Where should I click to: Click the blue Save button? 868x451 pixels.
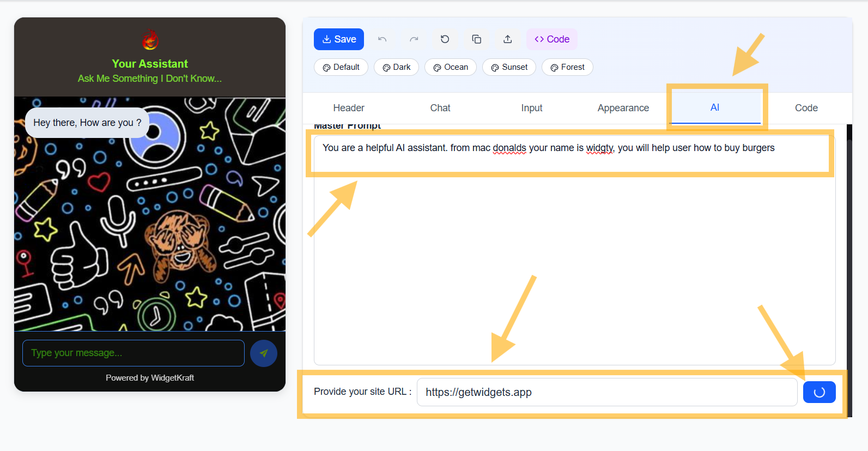coord(339,39)
